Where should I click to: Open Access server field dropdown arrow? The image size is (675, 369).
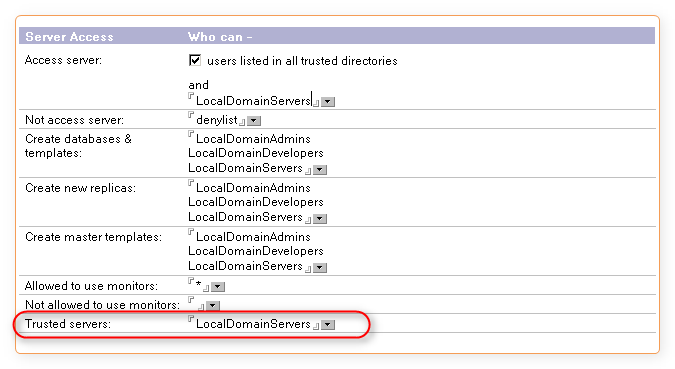click(x=328, y=102)
